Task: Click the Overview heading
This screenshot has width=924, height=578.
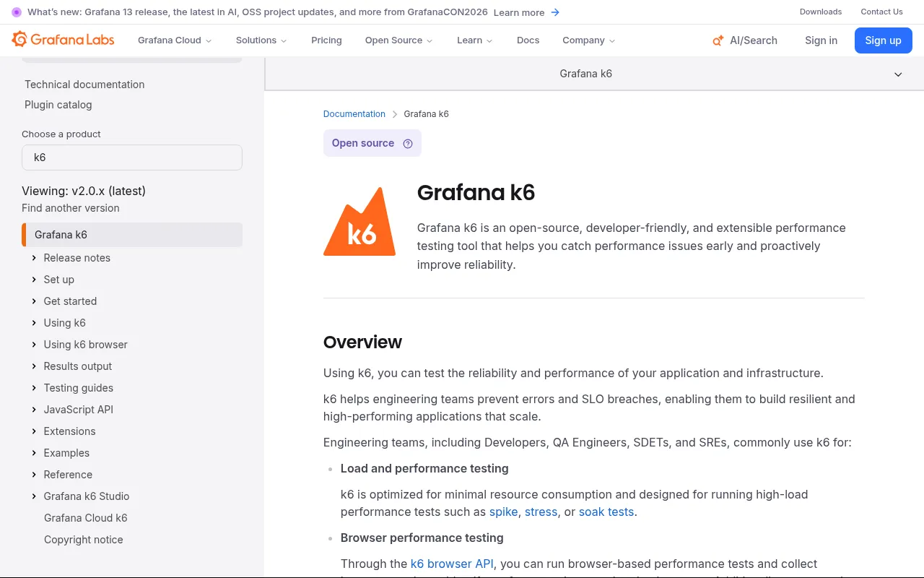Action: (362, 342)
